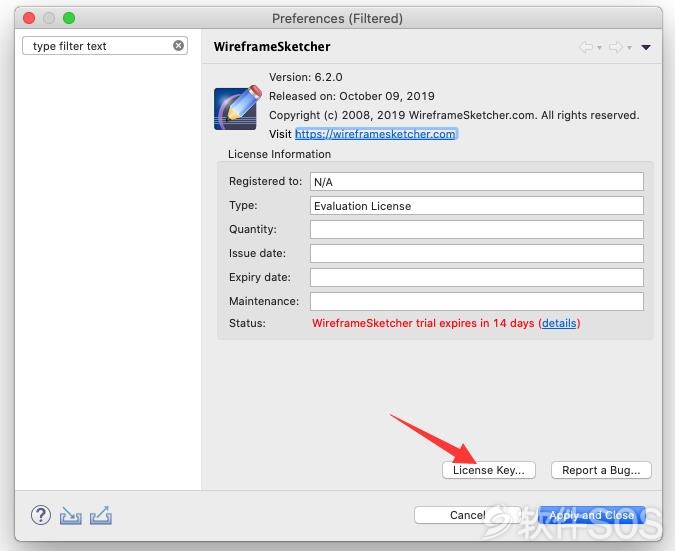
Task: Click the Type field showing Evaluation License
Action: click(x=477, y=206)
